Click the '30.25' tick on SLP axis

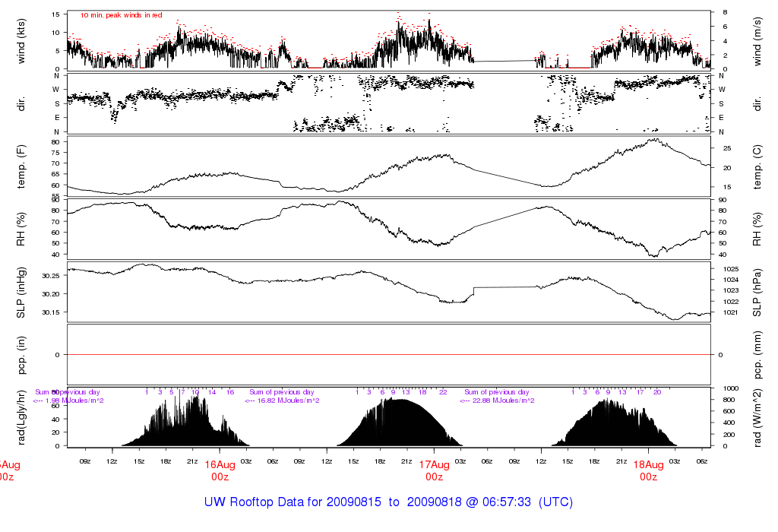51,275
